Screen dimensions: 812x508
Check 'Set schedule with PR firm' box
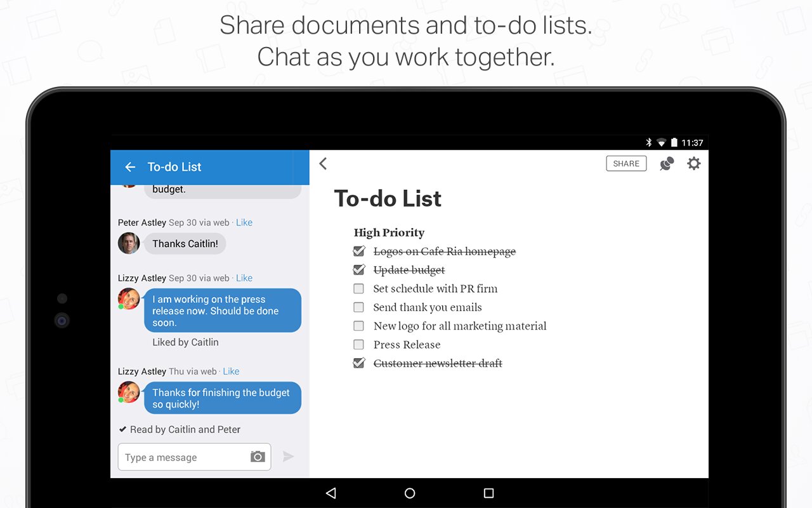pyautogui.click(x=359, y=289)
